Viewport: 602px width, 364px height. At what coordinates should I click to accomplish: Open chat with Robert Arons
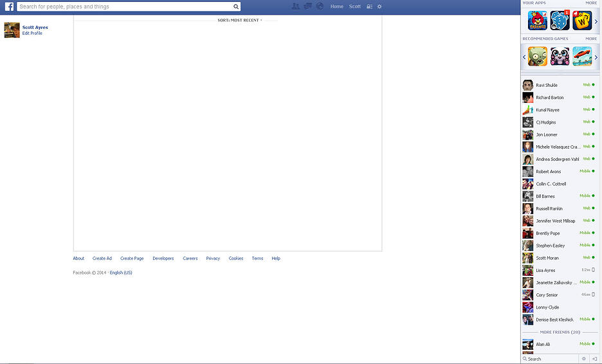(559, 172)
